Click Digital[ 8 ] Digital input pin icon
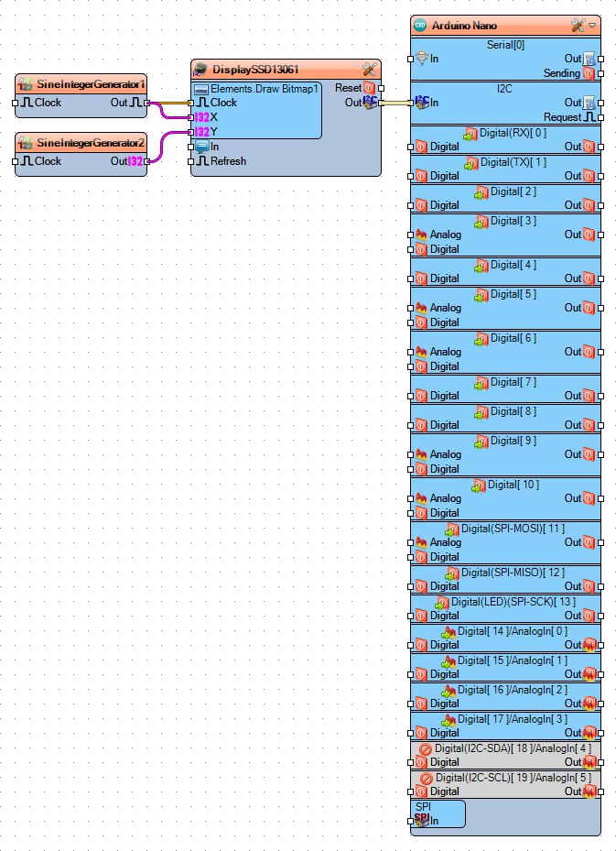The height and width of the screenshot is (851, 616). (x=421, y=425)
